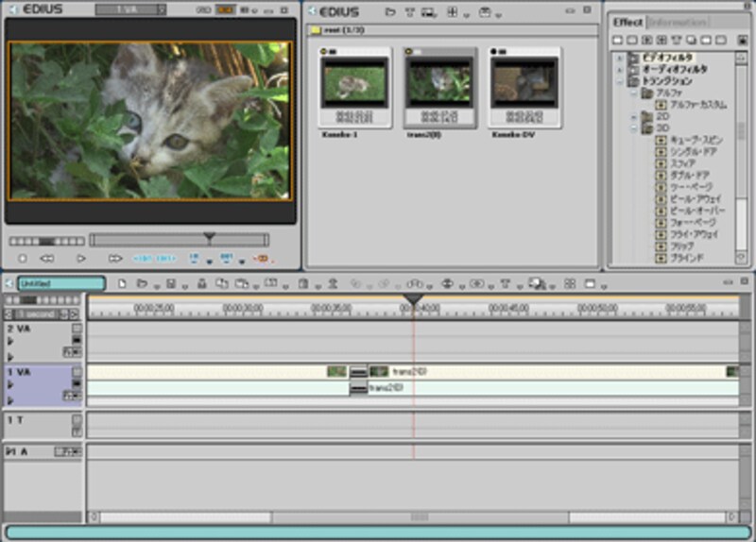Toggle the checkbox on the 2 VA track
This screenshot has height=542, width=756.
(77, 329)
